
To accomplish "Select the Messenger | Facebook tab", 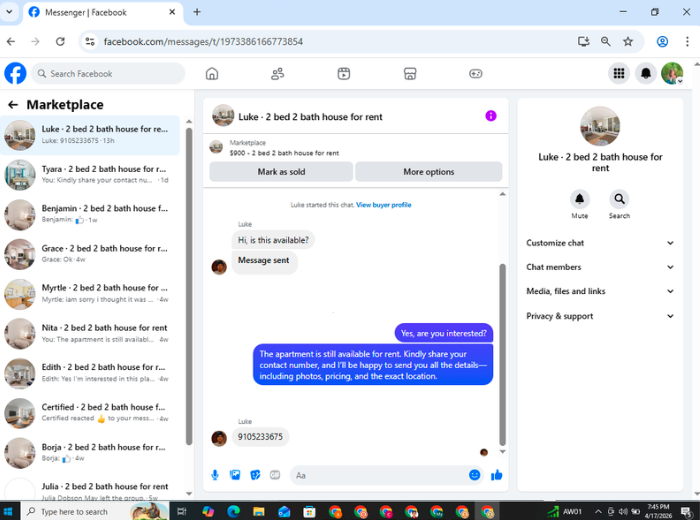I will 103,12.
